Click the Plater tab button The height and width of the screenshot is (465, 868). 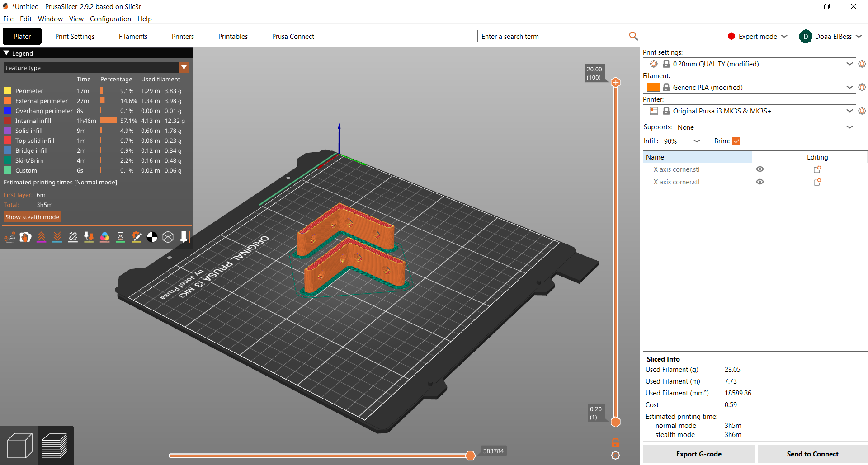[x=22, y=37]
